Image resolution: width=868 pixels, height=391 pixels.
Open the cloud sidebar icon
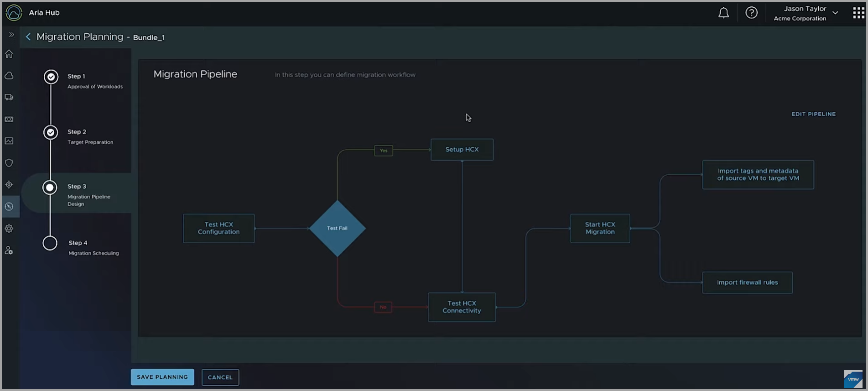click(9, 76)
